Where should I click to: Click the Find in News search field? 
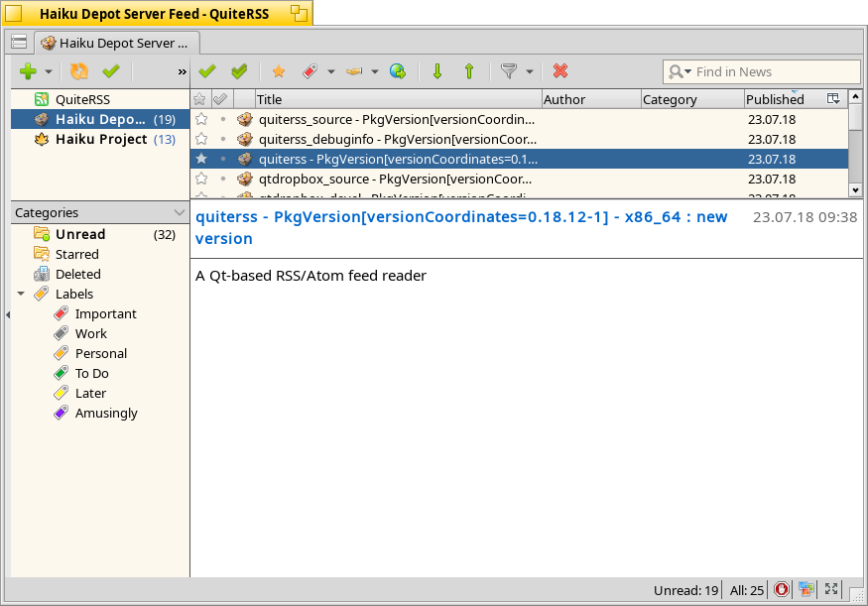coord(761,72)
